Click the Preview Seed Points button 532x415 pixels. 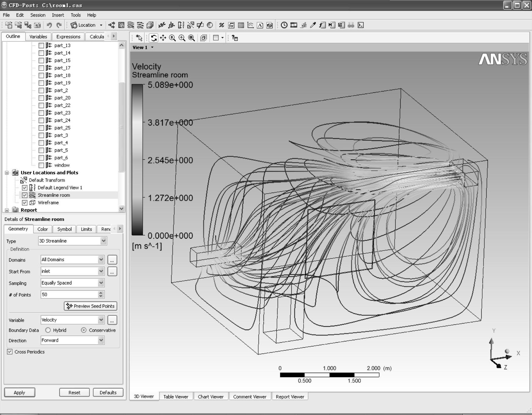(90, 306)
